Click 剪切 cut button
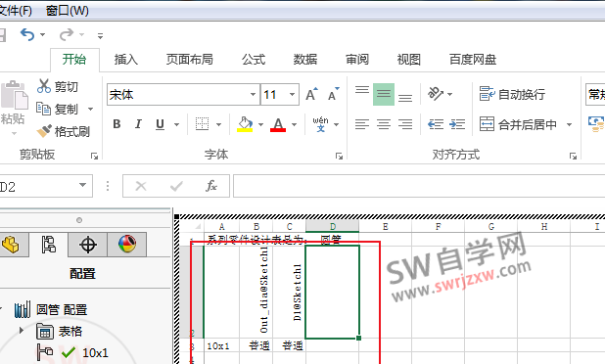The image size is (605, 364). tap(58, 86)
